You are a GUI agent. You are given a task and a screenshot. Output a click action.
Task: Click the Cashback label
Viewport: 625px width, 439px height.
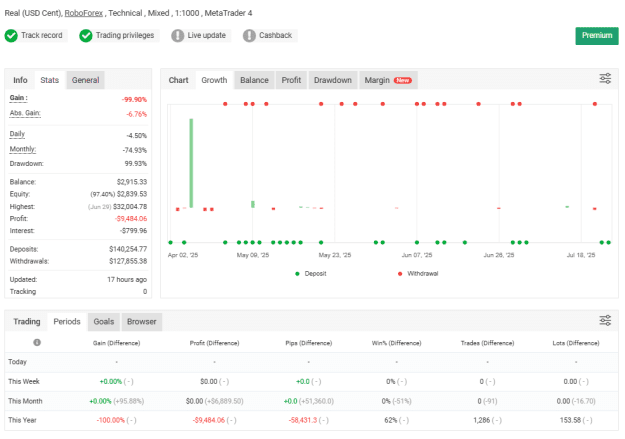tap(275, 35)
